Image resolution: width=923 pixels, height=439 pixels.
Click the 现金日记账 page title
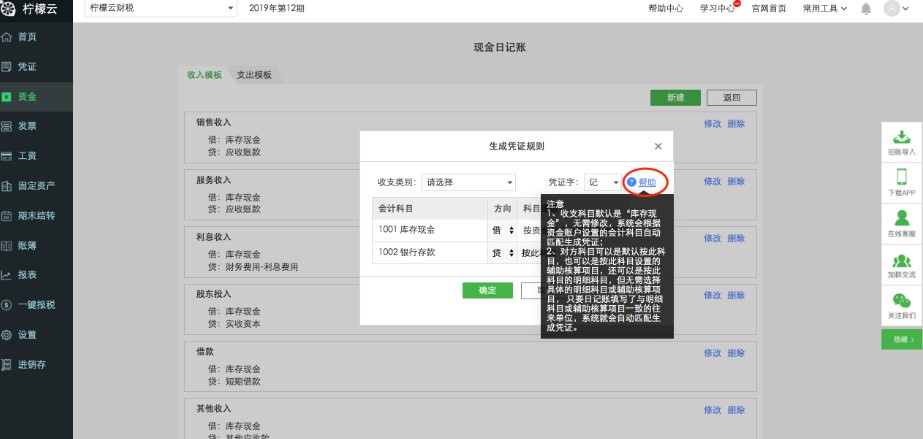499,48
